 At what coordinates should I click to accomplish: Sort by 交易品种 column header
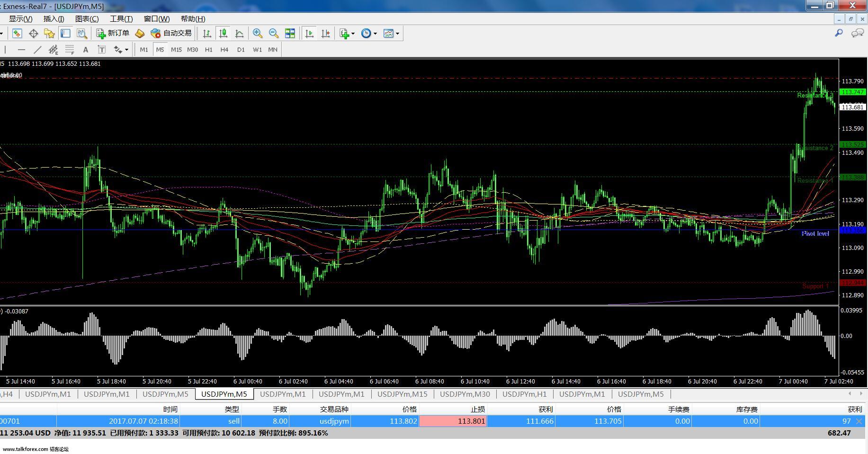[320, 409]
